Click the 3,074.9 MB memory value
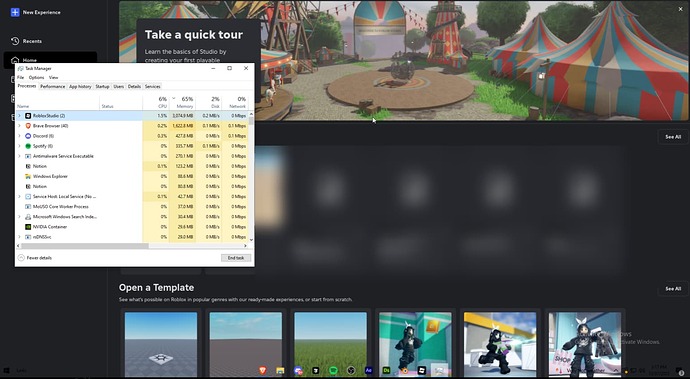Screen dimensions: 690x379 click(183, 116)
